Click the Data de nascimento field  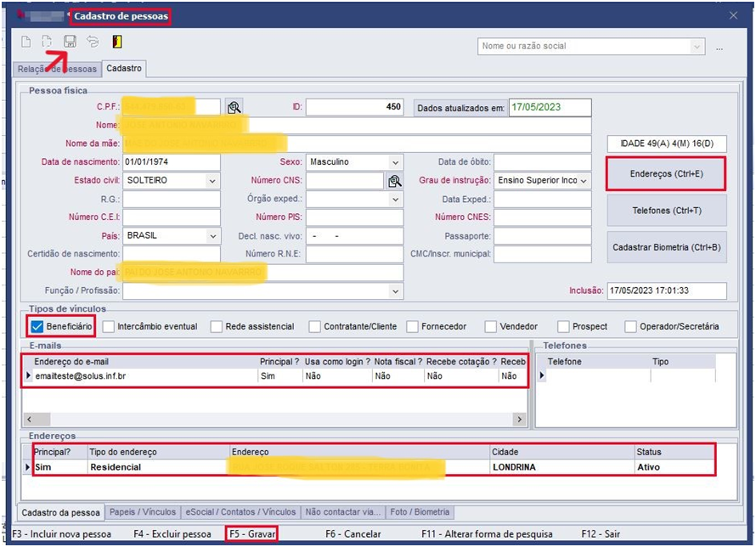(x=171, y=162)
